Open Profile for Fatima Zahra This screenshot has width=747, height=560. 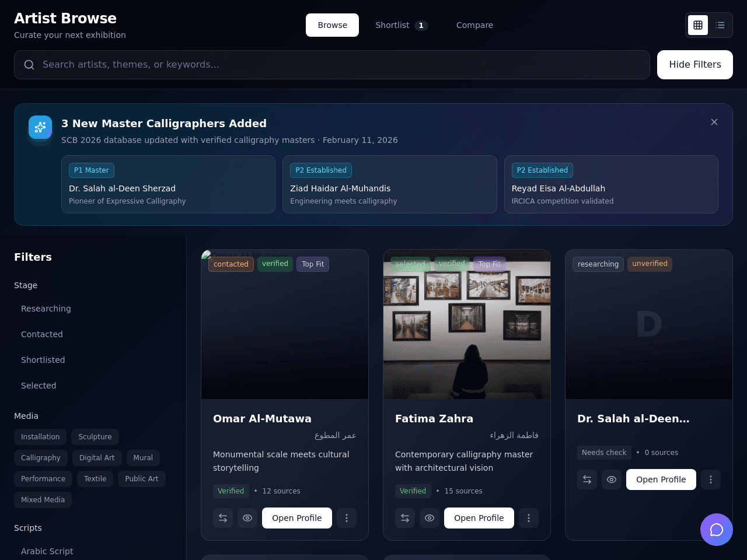click(x=479, y=518)
